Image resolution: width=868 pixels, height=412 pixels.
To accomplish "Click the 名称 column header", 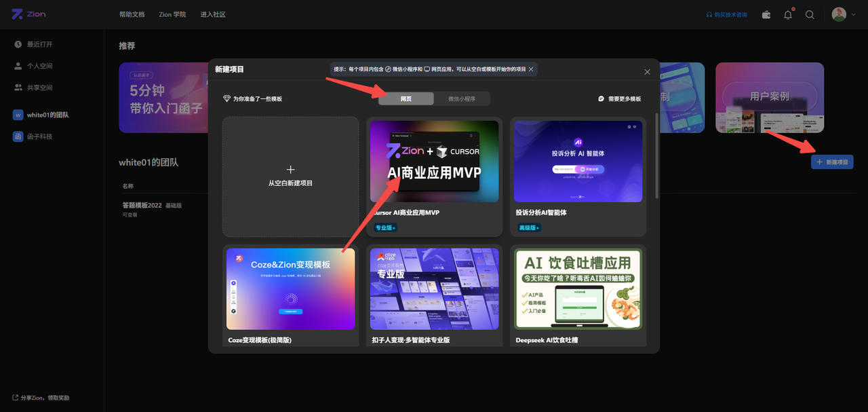I will tap(128, 186).
